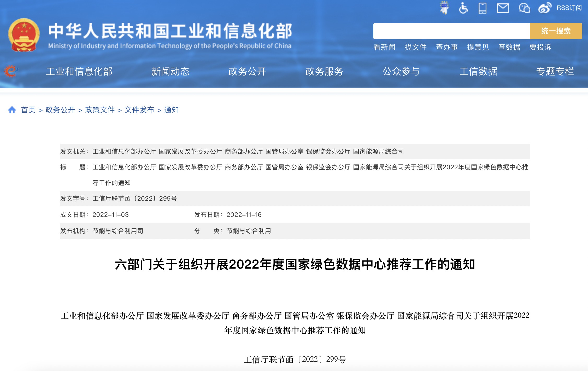Viewport: 588px width, 371px height.
Task: Click the national emblem logo
Action: [24, 35]
